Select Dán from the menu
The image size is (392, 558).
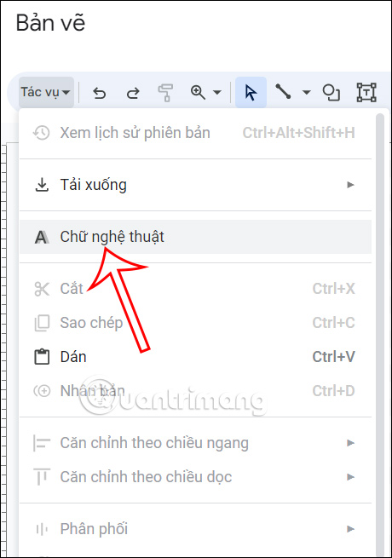click(195, 357)
